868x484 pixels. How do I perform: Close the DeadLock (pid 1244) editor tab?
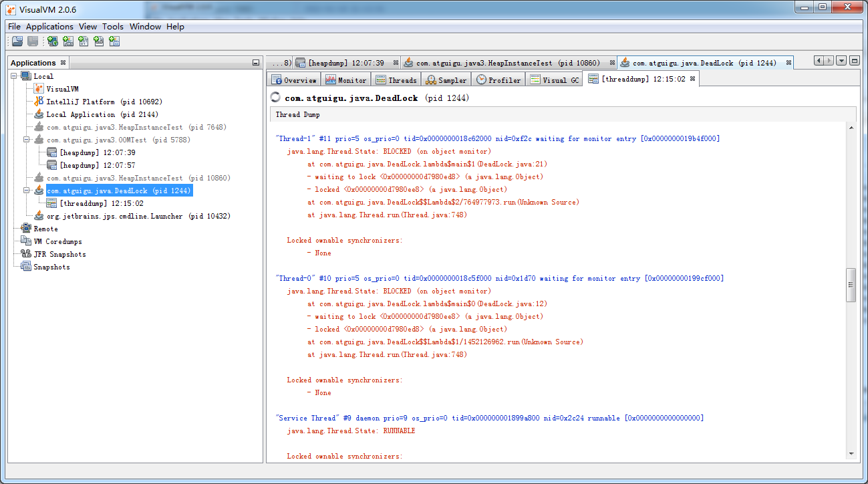coord(788,63)
